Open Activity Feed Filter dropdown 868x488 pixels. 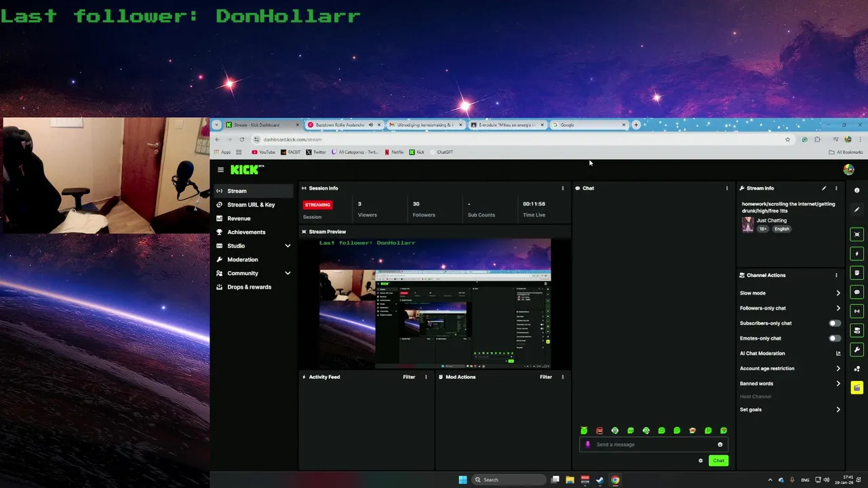pyautogui.click(x=409, y=377)
